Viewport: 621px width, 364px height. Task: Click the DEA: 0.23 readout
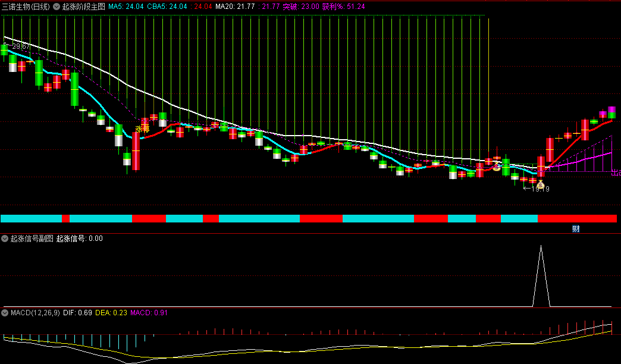point(111,312)
